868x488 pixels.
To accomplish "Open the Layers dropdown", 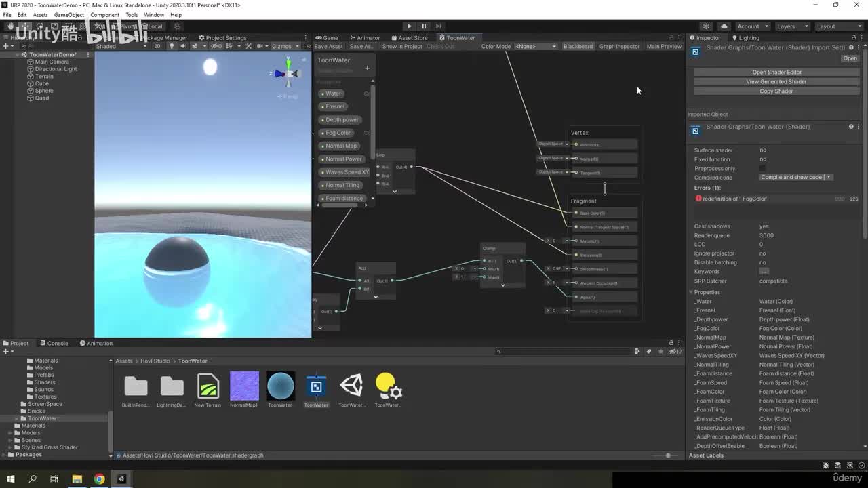I will tap(791, 26).
